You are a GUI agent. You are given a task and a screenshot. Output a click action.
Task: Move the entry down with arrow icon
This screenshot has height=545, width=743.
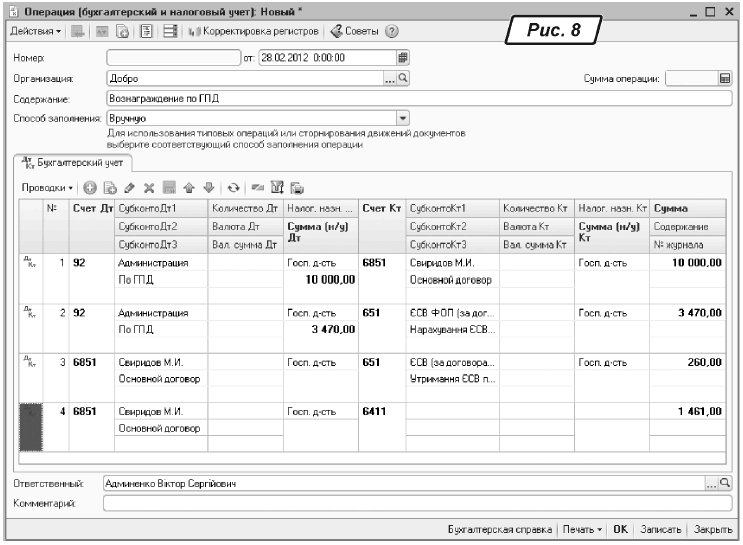pyautogui.click(x=208, y=187)
